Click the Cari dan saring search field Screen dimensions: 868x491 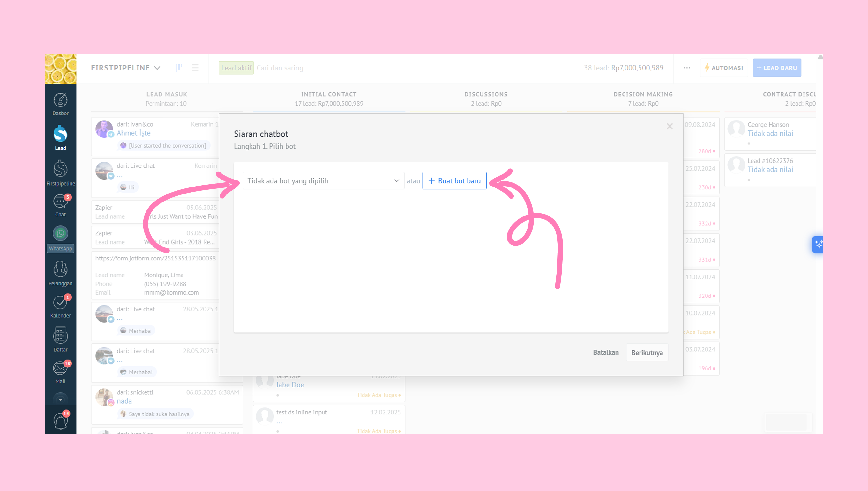point(280,68)
